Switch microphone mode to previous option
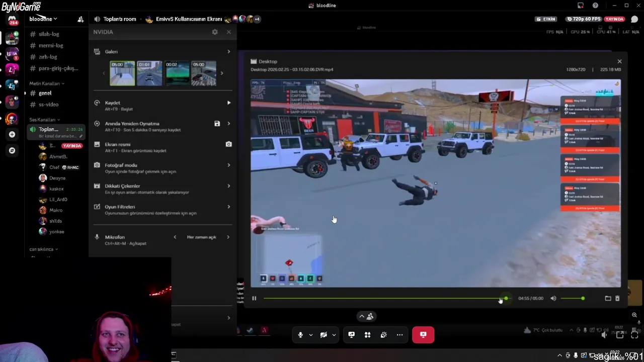This screenshot has width=644, height=362. 175,237
